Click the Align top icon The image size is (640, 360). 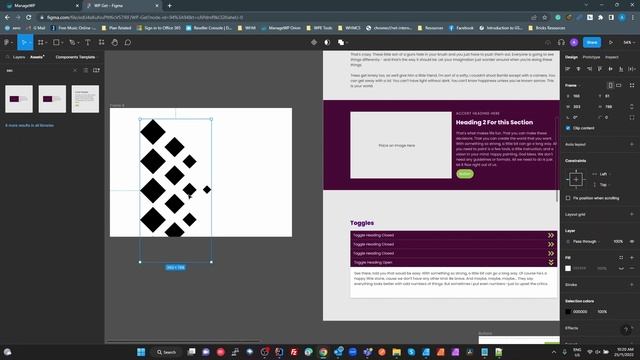(600, 69)
